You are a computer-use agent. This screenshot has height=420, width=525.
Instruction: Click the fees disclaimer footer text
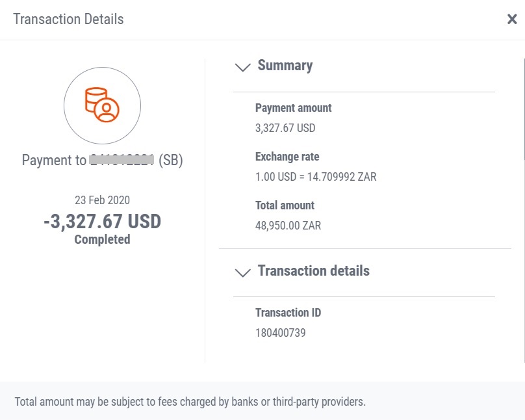(190, 402)
